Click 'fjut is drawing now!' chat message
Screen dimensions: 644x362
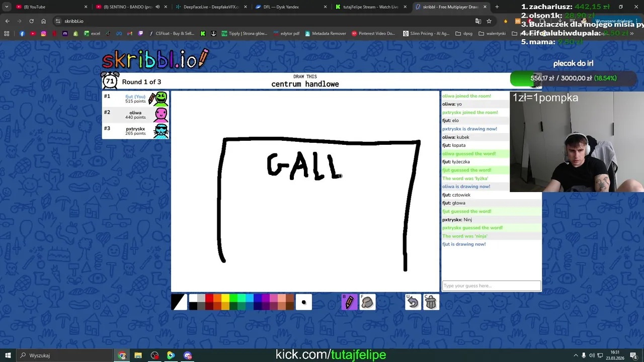point(464,244)
